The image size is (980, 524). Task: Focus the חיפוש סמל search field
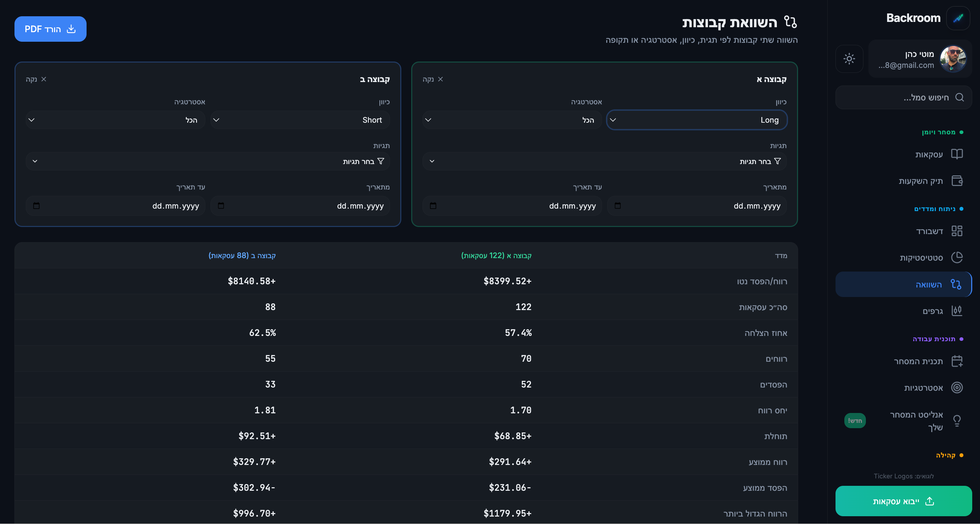pyautogui.click(x=904, y=98)
